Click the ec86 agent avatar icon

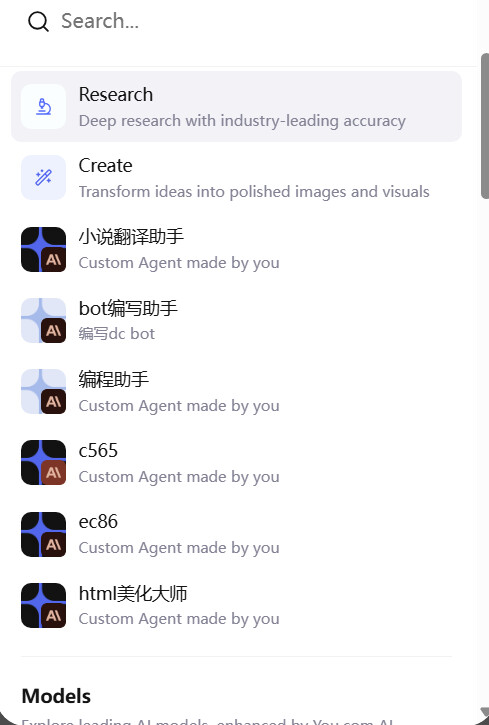(43, 534)
